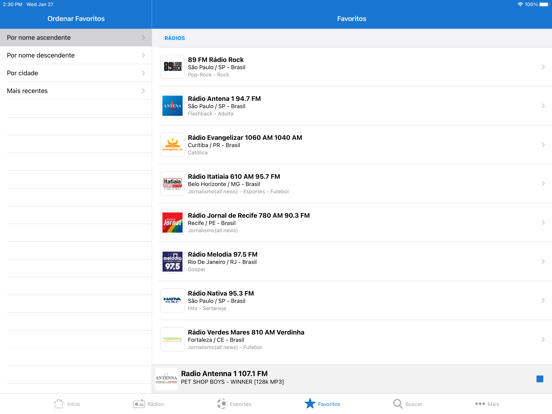Open the 89 FM Rádio Rock logo
552x414 pixels.
[x=172, y=67]
